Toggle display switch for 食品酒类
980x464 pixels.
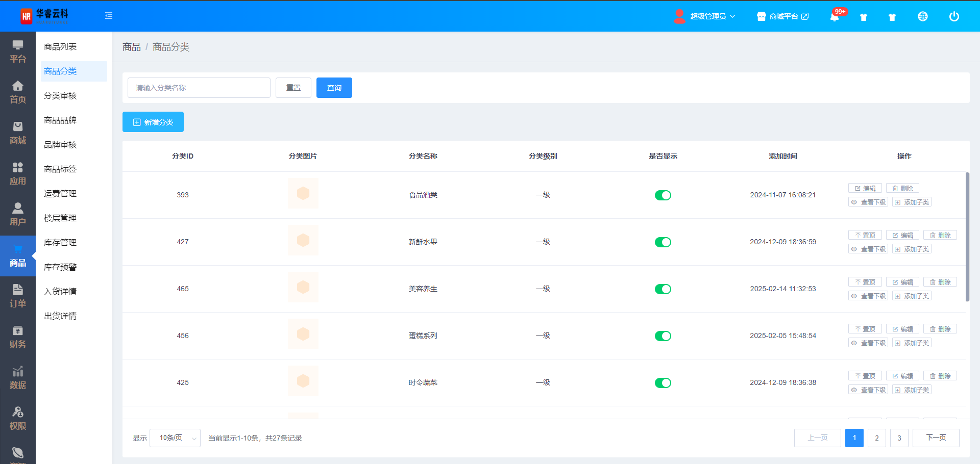pyautogui.click(x=663, y=195)
